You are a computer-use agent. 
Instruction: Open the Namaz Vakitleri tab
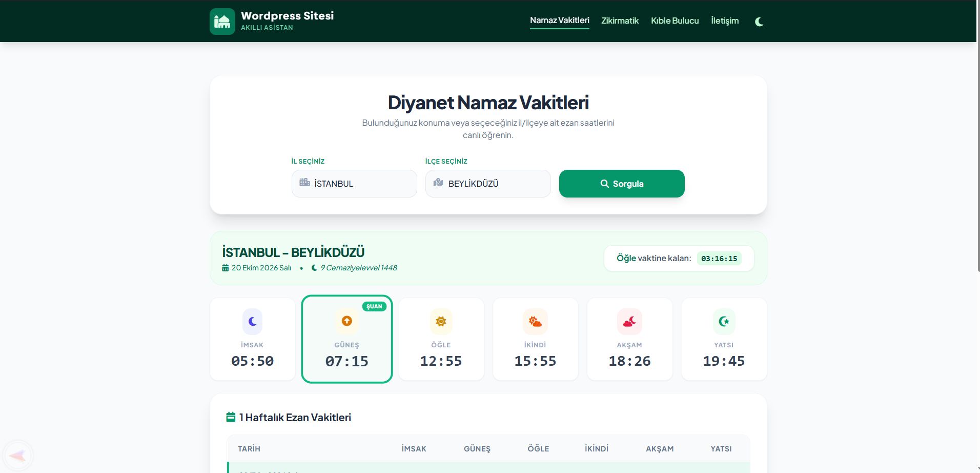(x=559, y=21)
